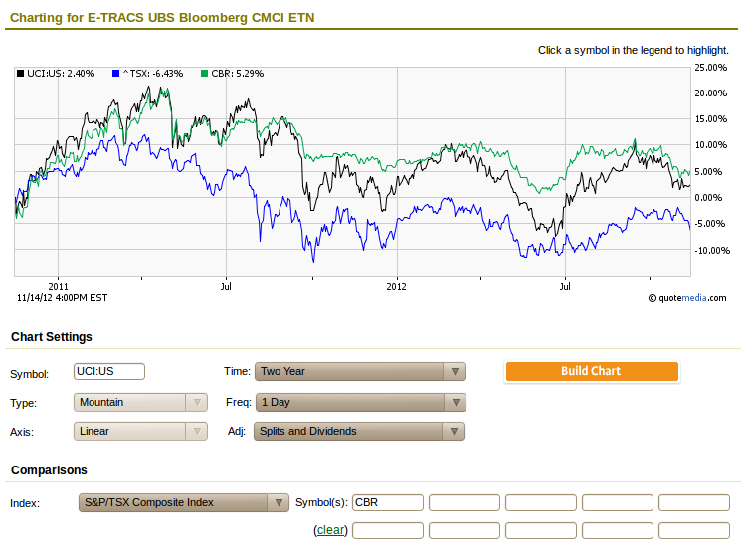
Task: Open the Adj dropdown Splits and Dividends
Action: [x=359, y=432]
